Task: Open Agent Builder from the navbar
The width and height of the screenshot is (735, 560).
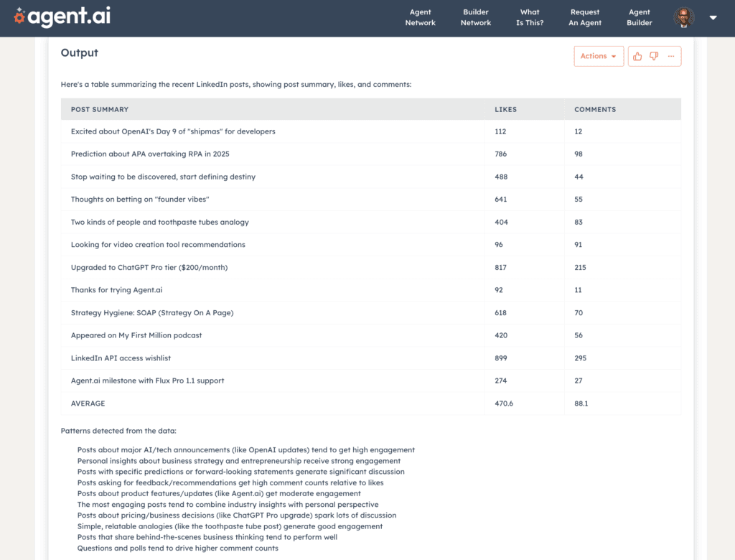Action: tap(640, 17)
